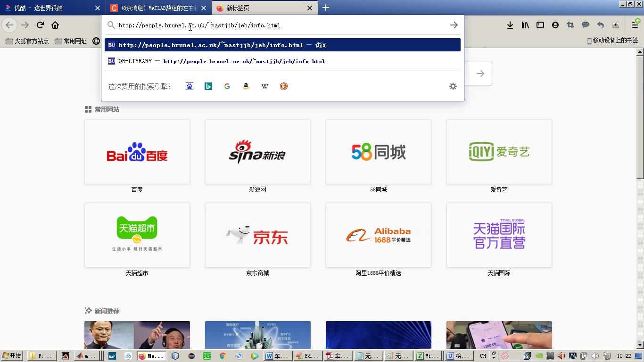
Task: Open 常用网址 bookmark folder
Action: coord(71,41)
